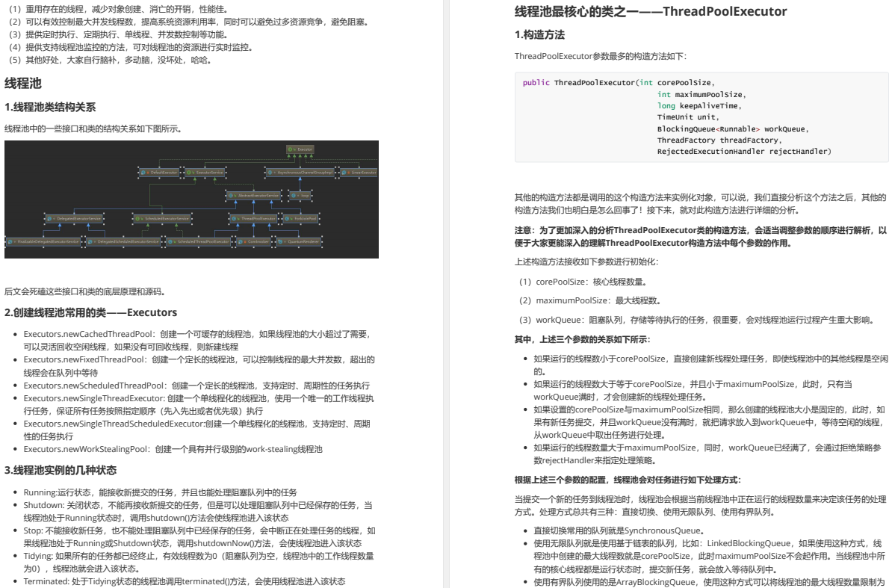Click the code line 'TimeUnit unit,'
889x588 pixels.
click(688, 117)
